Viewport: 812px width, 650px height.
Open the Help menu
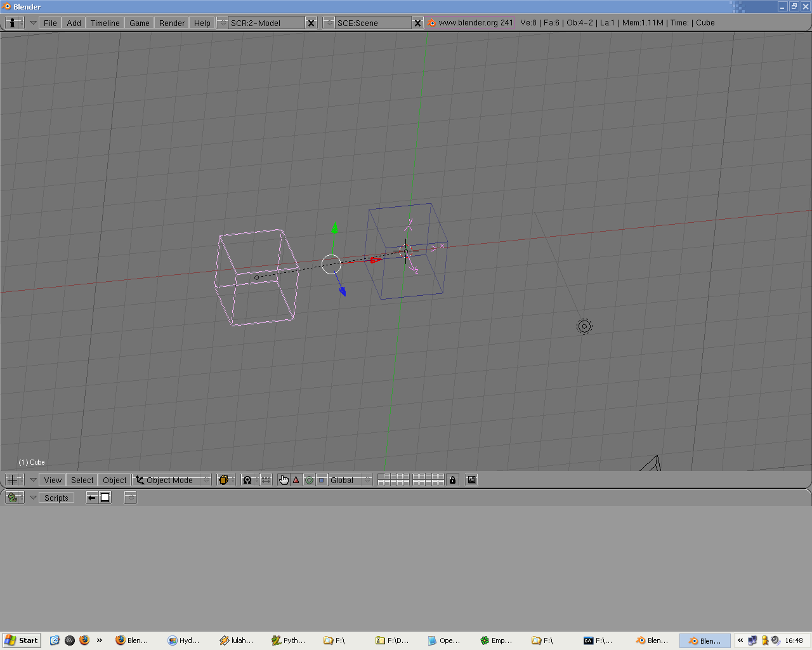[202, 23]
